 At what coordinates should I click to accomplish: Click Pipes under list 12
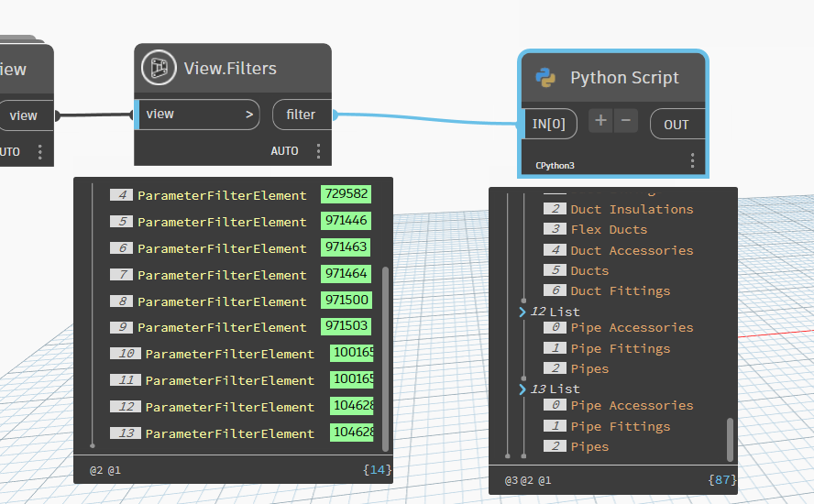(589, 368)
